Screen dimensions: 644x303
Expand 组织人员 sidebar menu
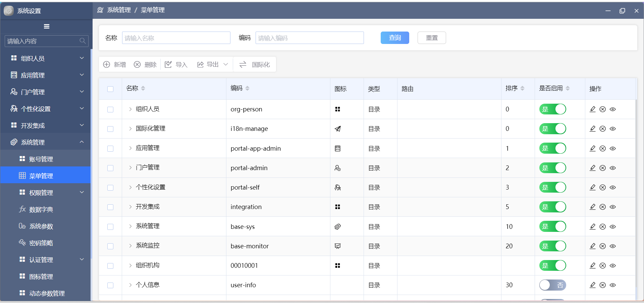[x=46, y=58]
